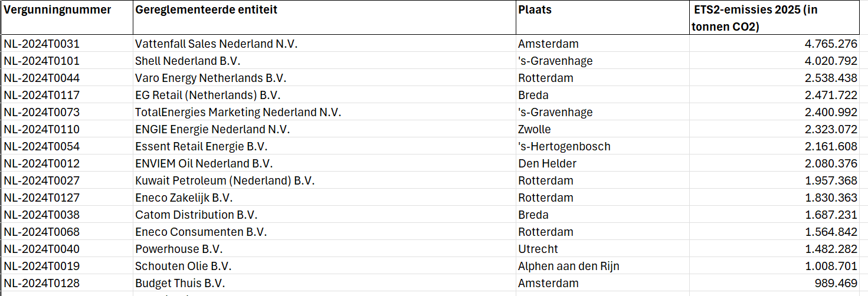Select the TotalEnergies Marketing Nederland N.V. cell

coord(324,112)
